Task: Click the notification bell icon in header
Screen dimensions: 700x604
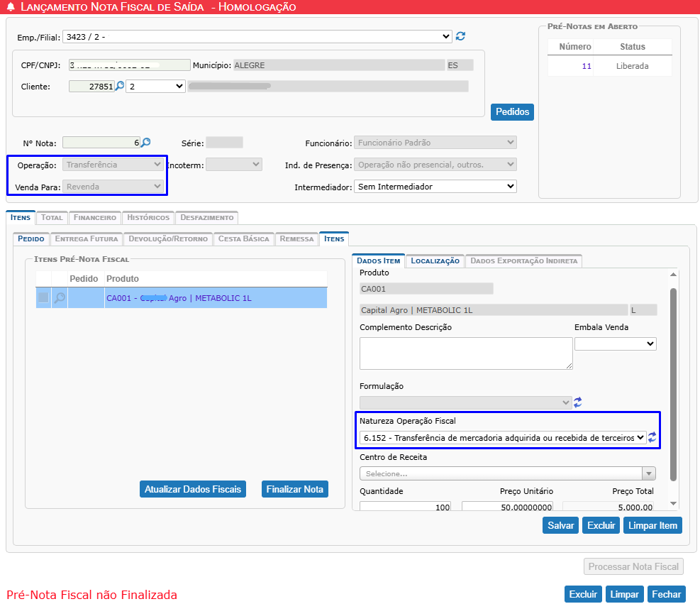Action: point(10,7)
